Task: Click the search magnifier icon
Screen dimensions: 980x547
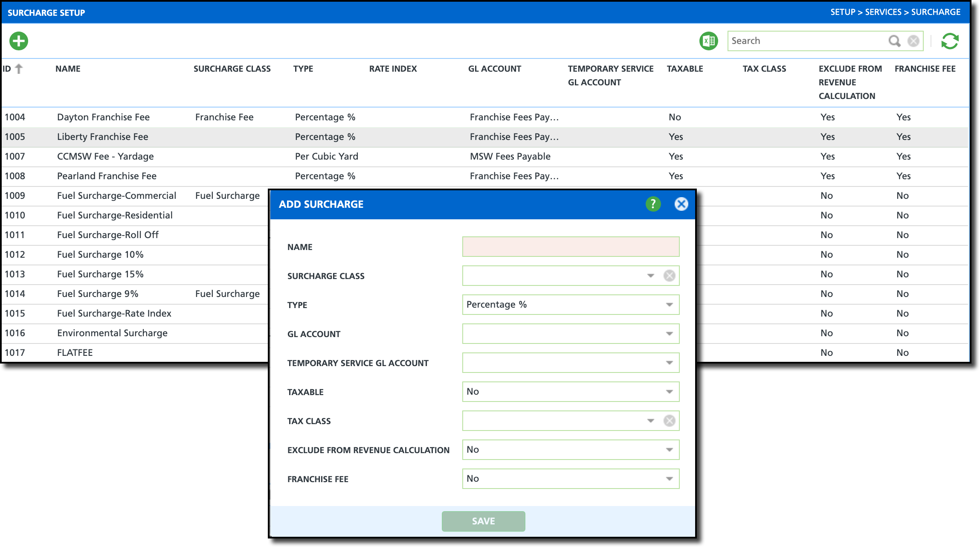Action: [894, 41]
